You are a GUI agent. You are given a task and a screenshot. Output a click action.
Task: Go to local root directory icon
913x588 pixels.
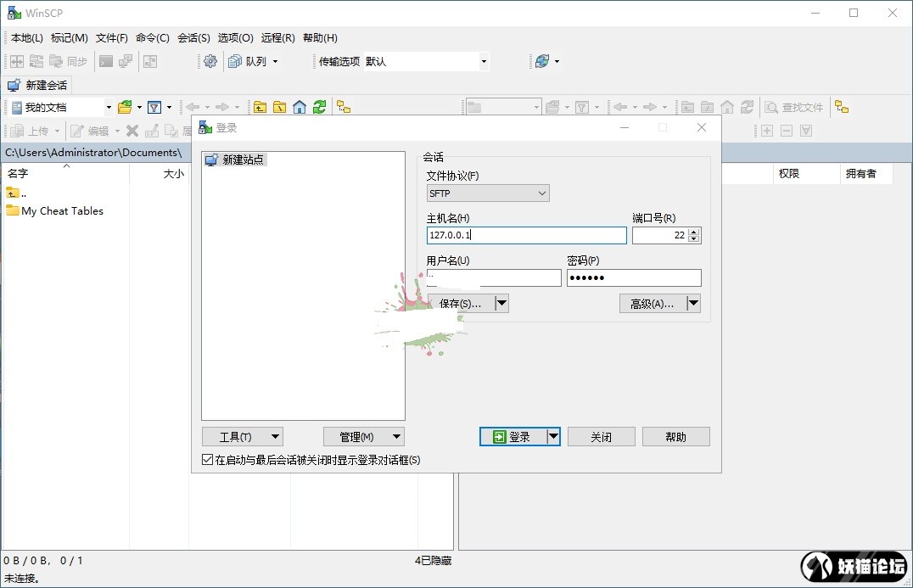click(x=279, y=107)
